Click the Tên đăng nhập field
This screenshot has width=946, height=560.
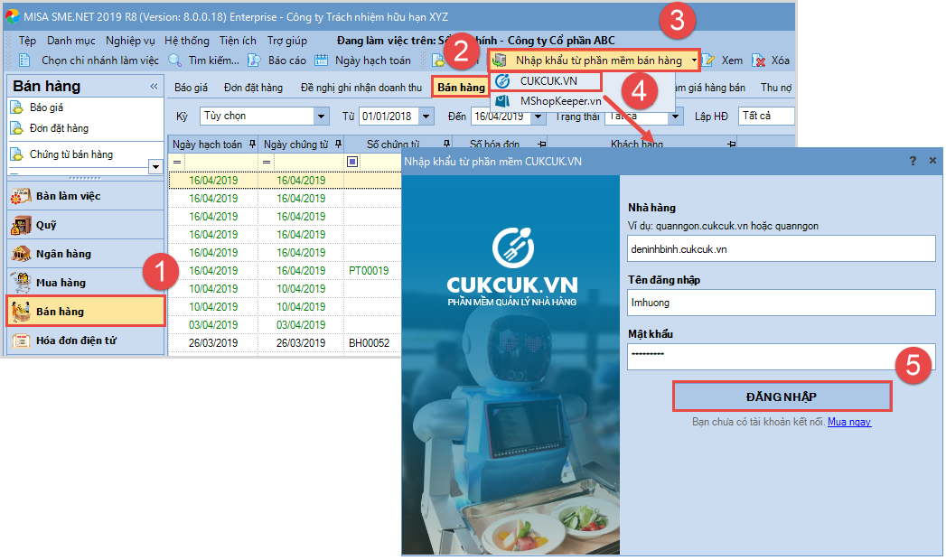point(782,303)
